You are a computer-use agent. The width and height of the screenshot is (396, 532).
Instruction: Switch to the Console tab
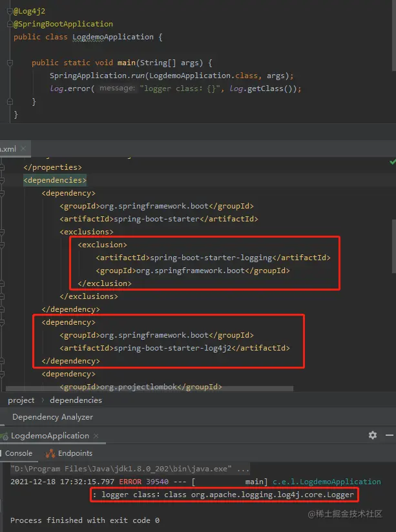click(18, 453)
